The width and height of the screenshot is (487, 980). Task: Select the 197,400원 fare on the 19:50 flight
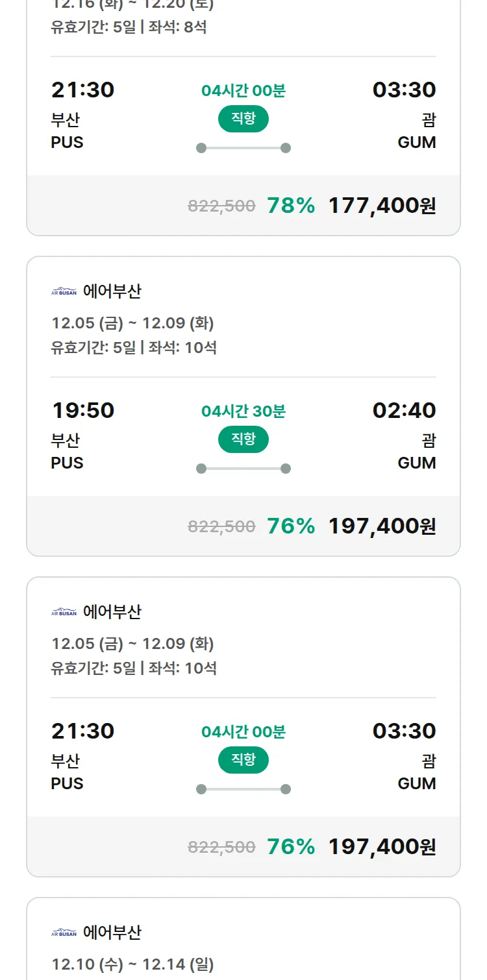coord(382,526)
